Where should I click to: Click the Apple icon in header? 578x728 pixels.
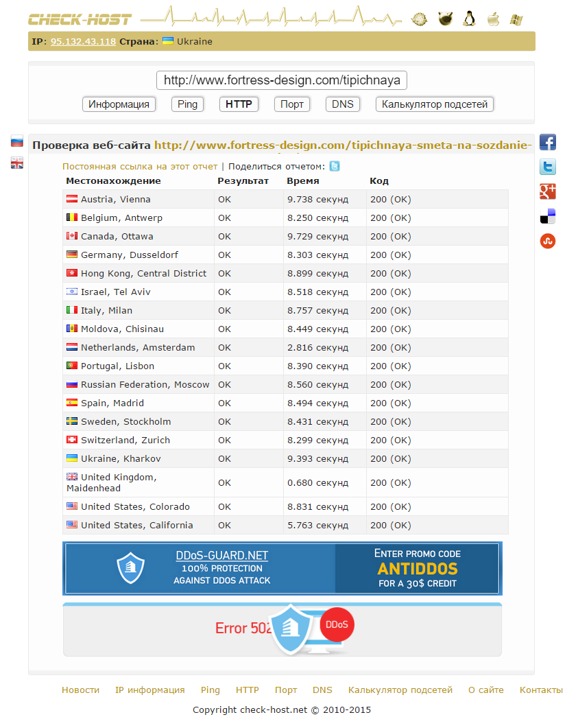pos(493,19)
